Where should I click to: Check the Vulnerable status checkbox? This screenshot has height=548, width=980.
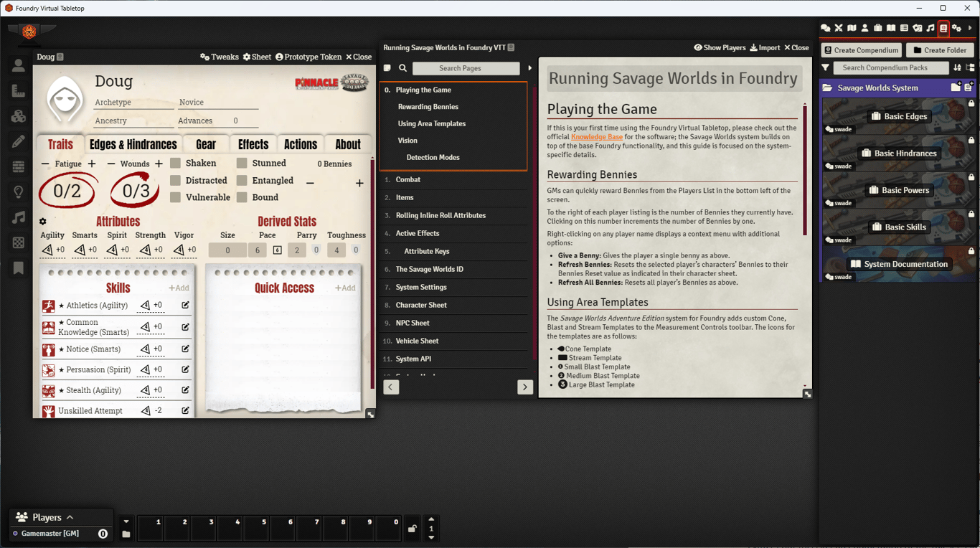[x=175, y=197]
